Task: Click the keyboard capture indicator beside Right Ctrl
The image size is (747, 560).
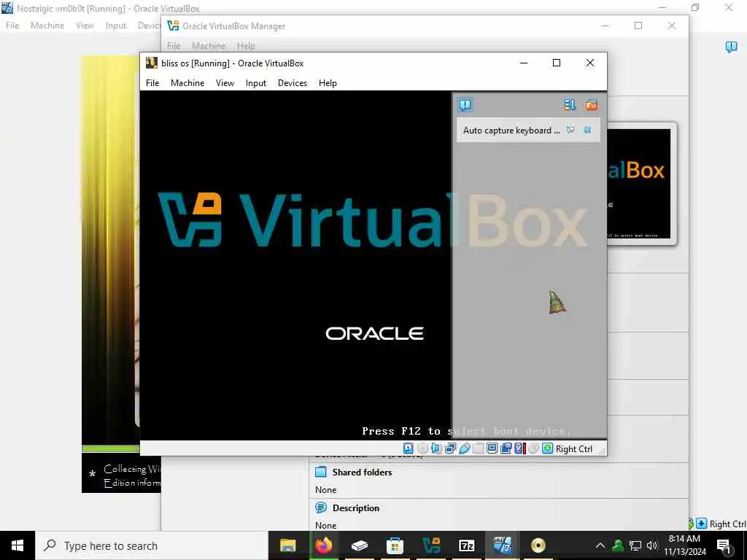Action: (x=547, y=448)
